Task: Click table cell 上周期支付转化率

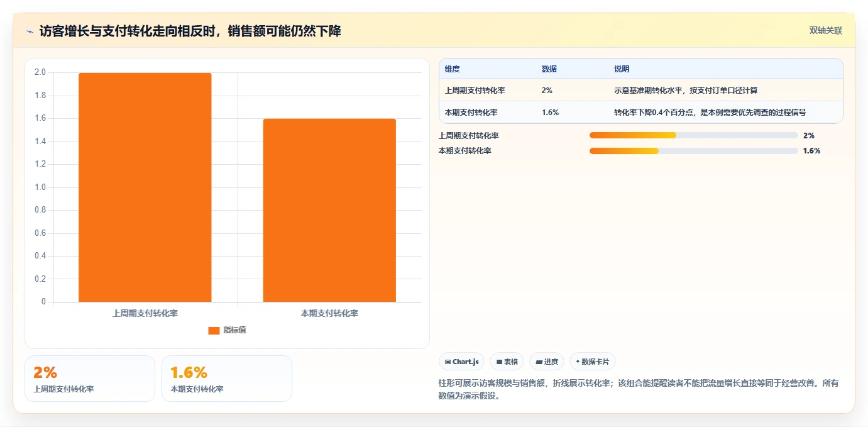Action: click(x=475, y=91)
